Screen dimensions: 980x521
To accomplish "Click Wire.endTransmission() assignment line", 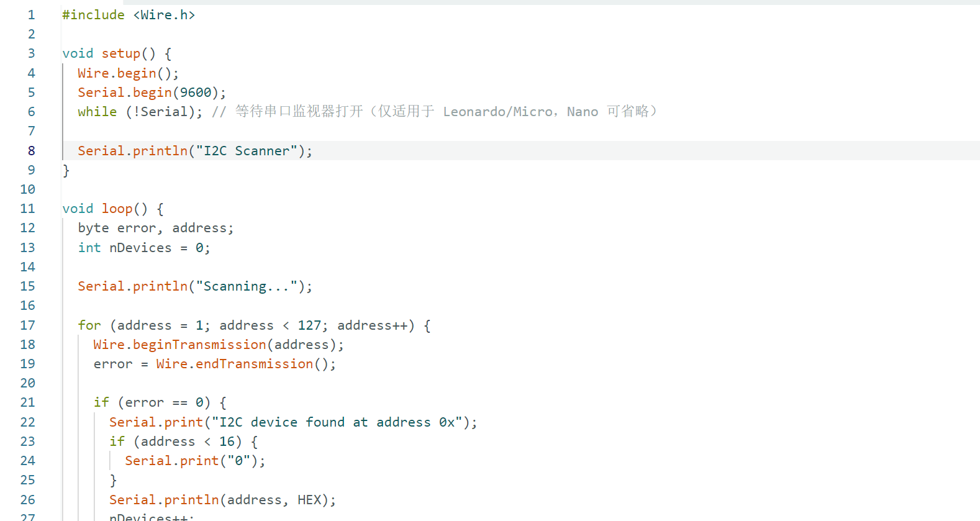I will pos(215,364).
